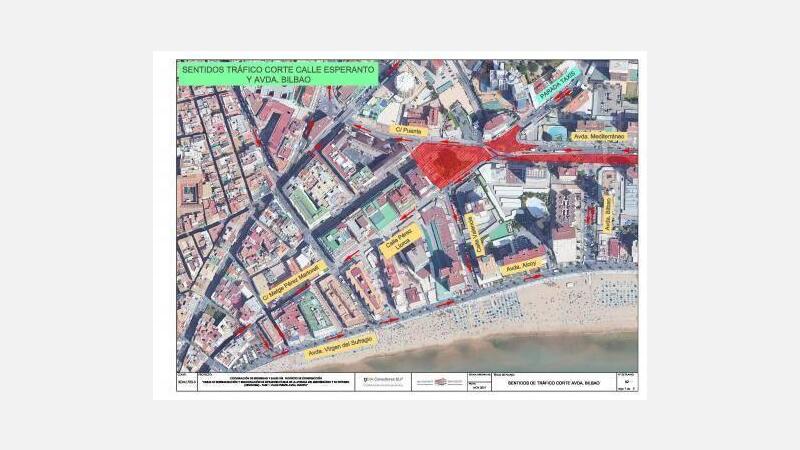Click the 'Calle Pérez Llorca' street label
The height and width of the screenshot is (450, 800).
point(402,241)
